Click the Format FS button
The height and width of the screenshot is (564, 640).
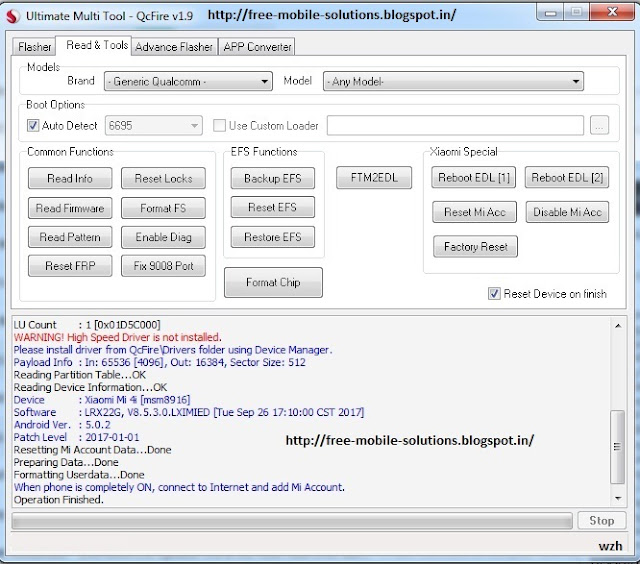(163, 208)
